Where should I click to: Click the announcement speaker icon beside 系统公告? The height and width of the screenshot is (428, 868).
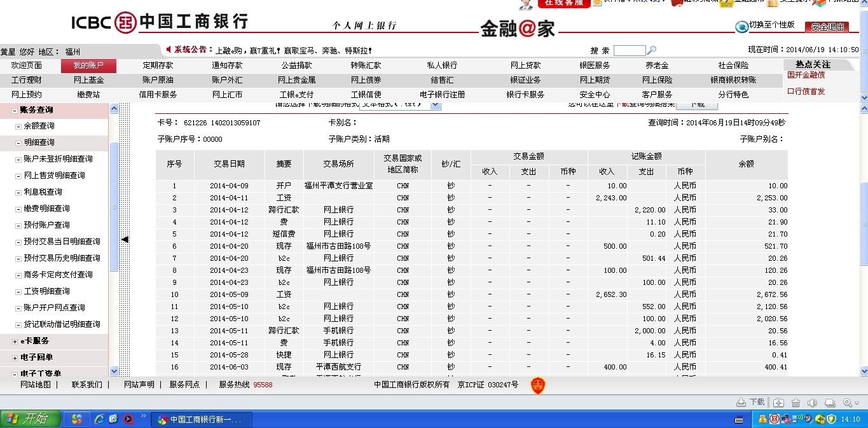[x=169, y=49]
